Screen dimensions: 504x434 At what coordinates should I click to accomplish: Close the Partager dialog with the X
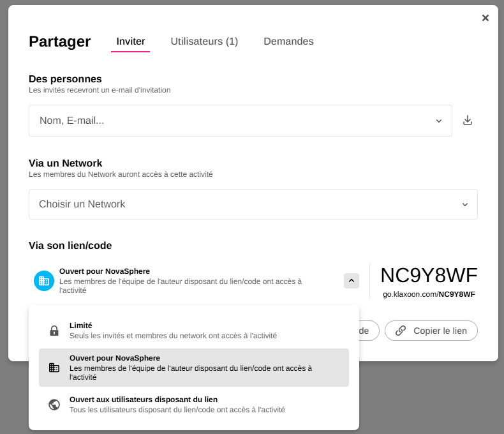[x=485, y=18]
